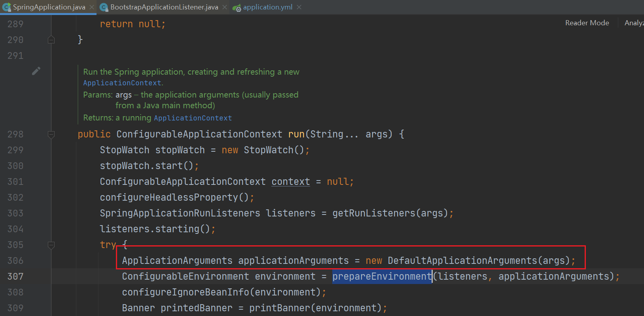Collapse the try block at line 305
The image size is (644, 316).
click(x=51, y=245)
